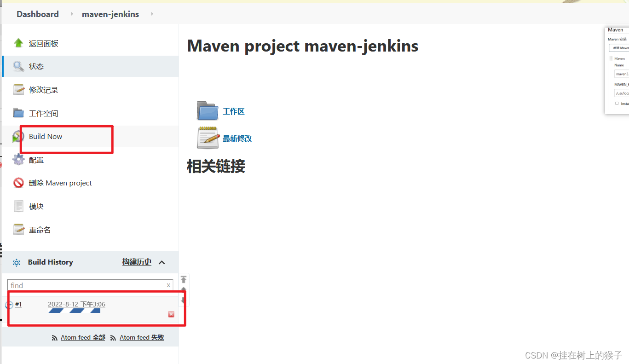Click the magnifier Status icon

[x=18, y=66]
